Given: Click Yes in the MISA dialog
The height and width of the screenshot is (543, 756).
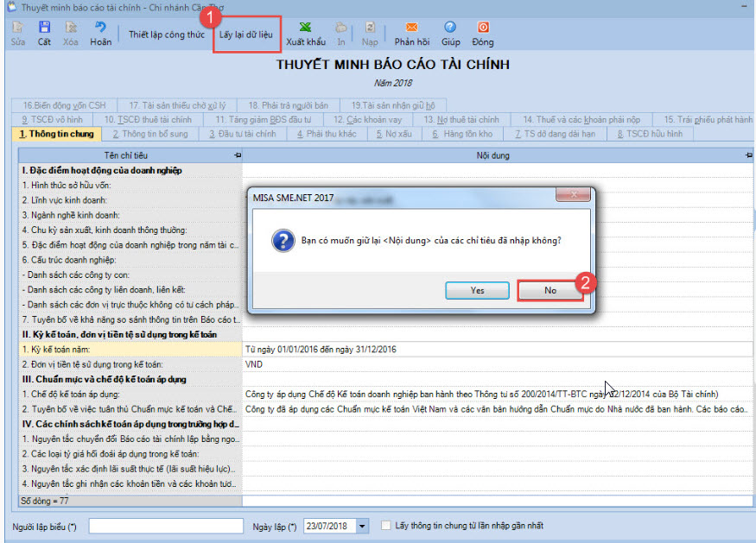Looking at the screenshot, I should 477,291.
